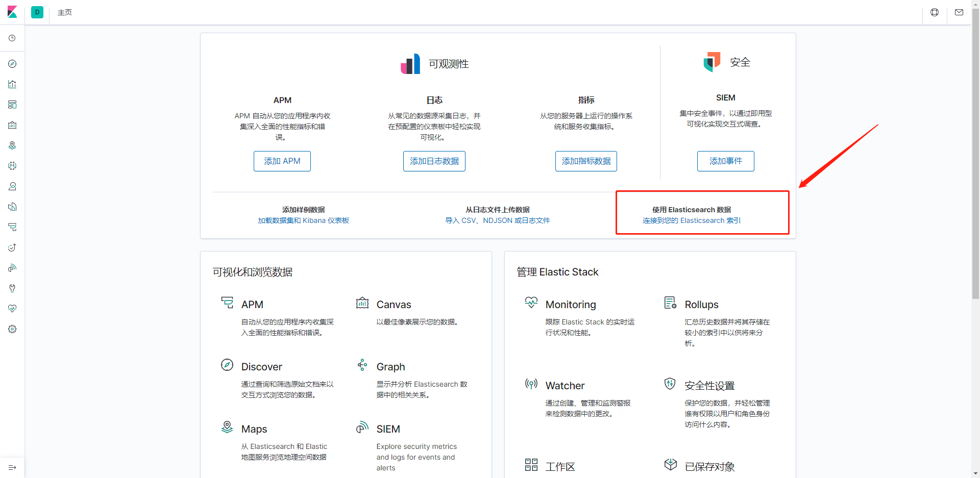Screen dimensions: 980x478
Task: Click the 安全 shield logo icon
Action: click(x=712, y=62)
